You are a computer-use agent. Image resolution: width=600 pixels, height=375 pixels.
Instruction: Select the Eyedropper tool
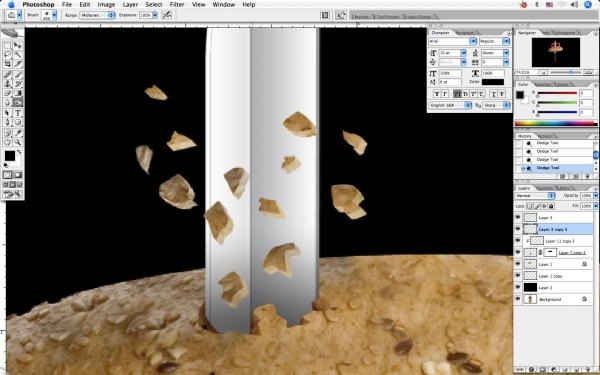tap(18, 133)
